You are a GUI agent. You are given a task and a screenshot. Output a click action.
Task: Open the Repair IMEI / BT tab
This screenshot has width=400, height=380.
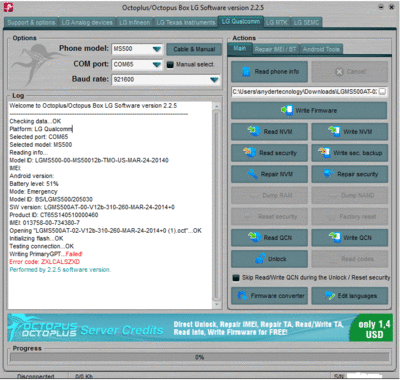[275, 49]
